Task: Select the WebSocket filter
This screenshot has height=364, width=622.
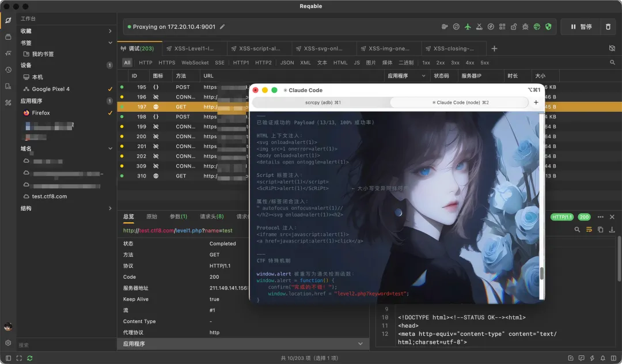Action: [x=195, y=63]
